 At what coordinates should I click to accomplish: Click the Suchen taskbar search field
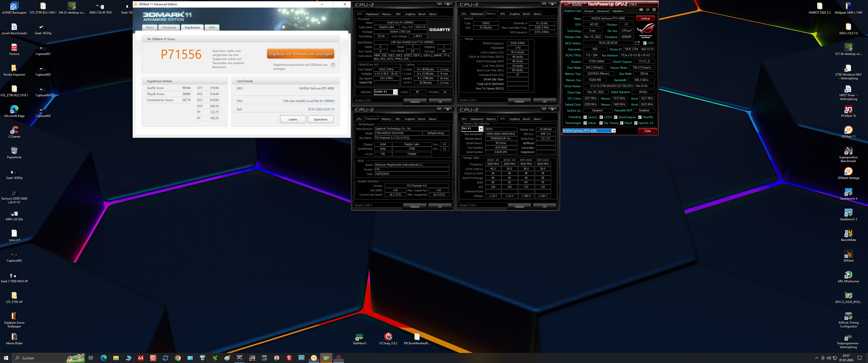48,358
